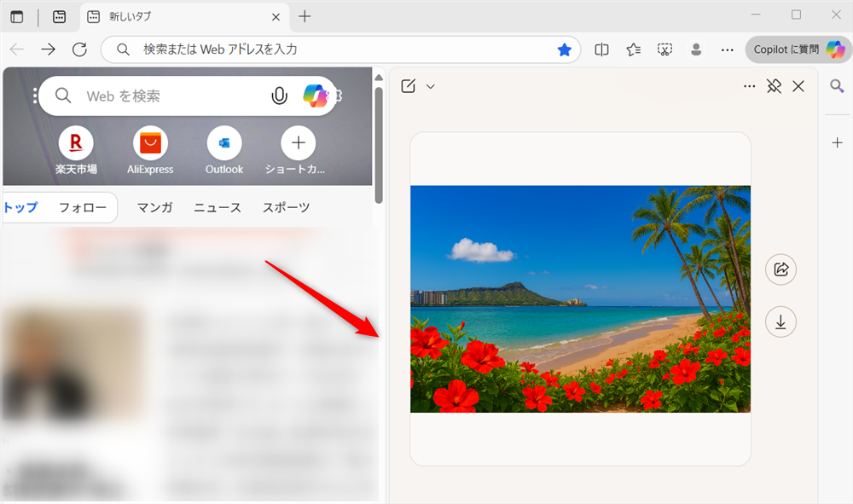This screenshot has width=853, height=504.
Task: Open the AliExpress shortcut icon
Action: [x=149, y=144]
